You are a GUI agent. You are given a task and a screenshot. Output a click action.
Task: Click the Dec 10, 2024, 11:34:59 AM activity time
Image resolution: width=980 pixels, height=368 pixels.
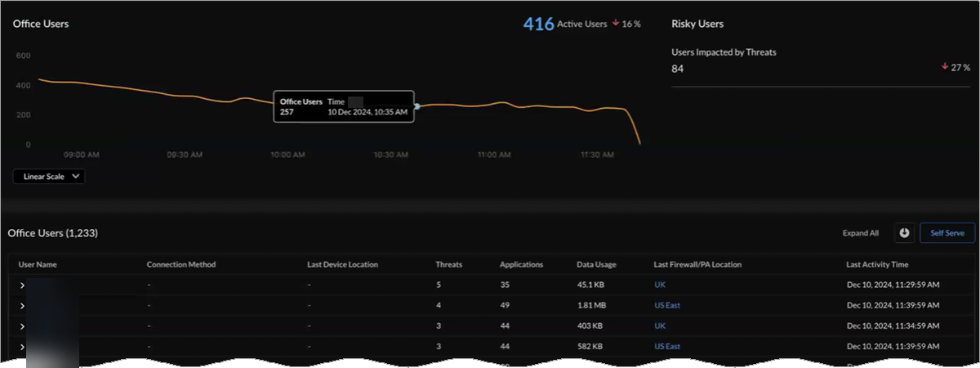click(893, 325)
